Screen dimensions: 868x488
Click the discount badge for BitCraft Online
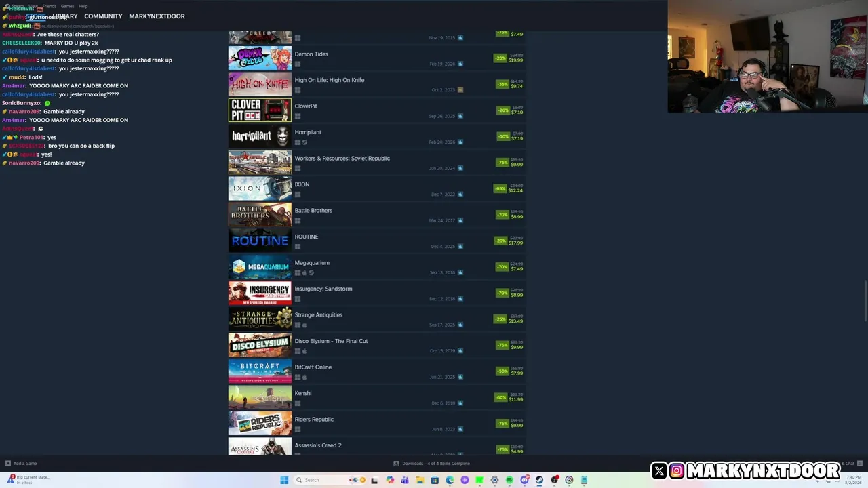(502, 371)
